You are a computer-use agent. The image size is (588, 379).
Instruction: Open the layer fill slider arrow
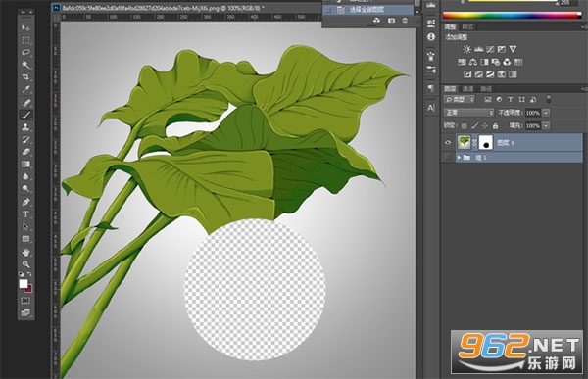coord(547,125)
